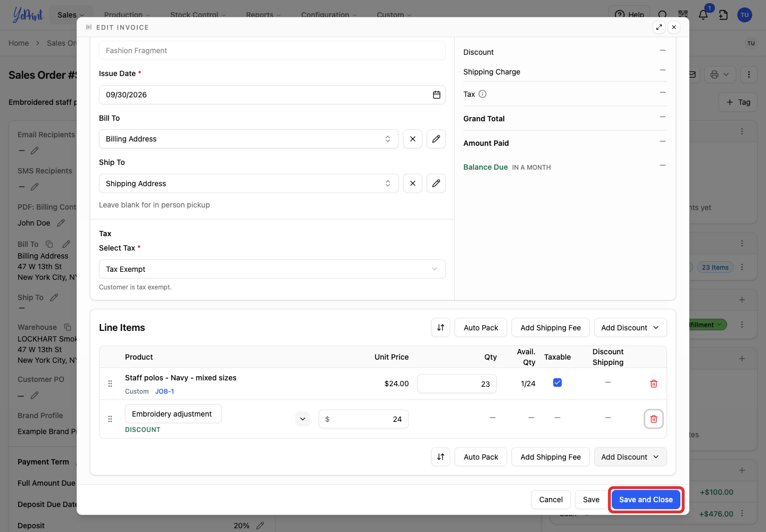The height and width of the screenshot is (532, 766).
Task: Delete the Staff polos line item
Action: pyautogui.click(x=654, y=384)
